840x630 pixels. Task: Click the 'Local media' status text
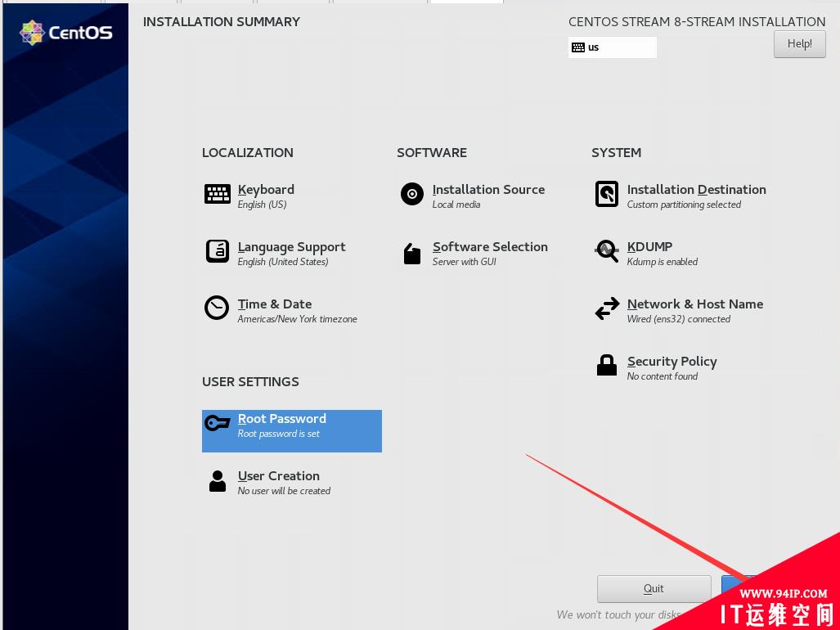456,205
